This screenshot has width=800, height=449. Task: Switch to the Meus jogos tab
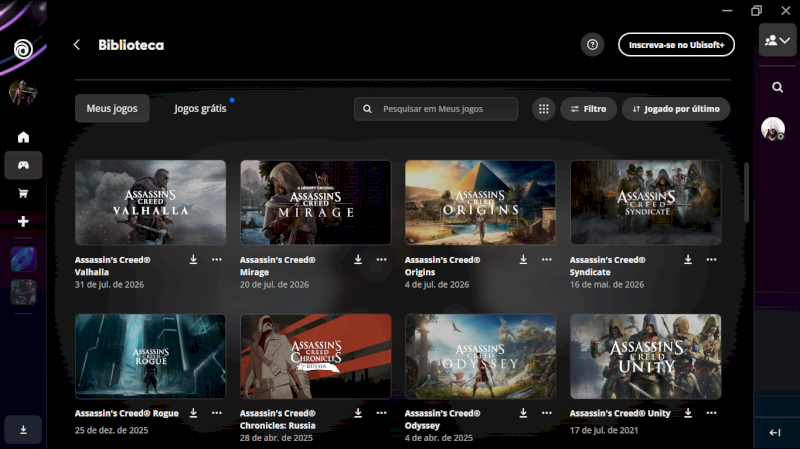(x=112, y=108)
